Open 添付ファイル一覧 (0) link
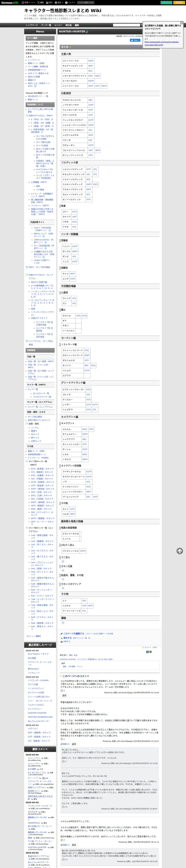Image resolution: width=186 pixels, height=868 pixels. [x=81, y=638]
